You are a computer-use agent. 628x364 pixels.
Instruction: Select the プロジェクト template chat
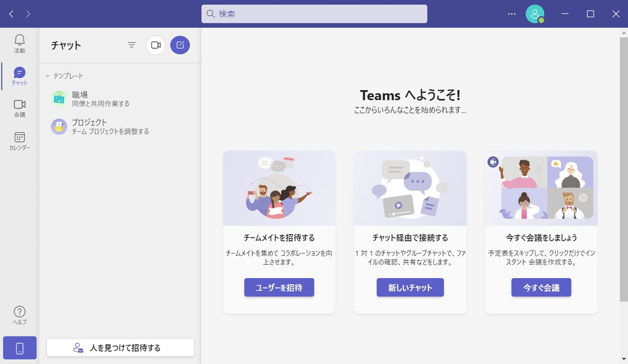click(100, 126)
